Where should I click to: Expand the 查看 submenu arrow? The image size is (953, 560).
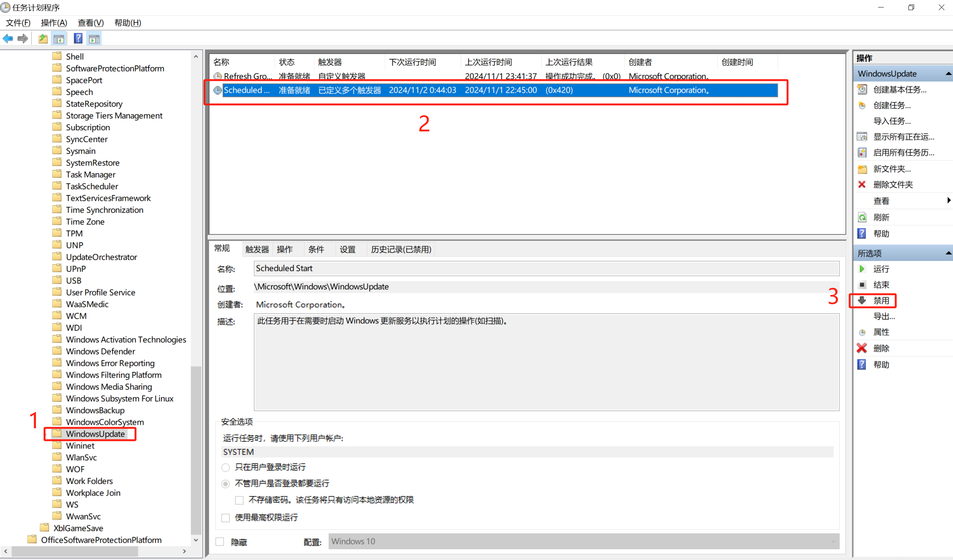click(948, 200)
